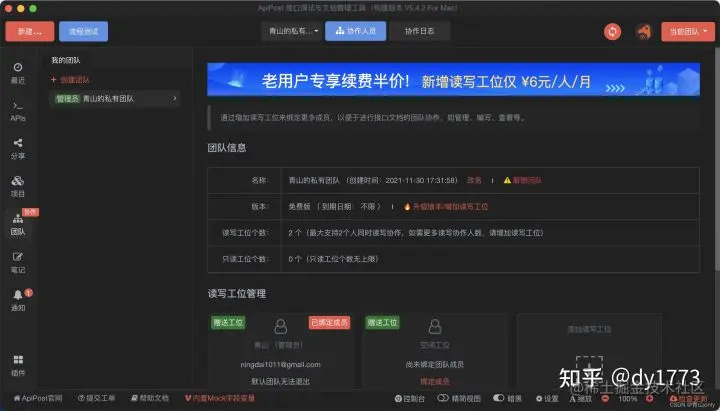This screenshot has width=720, height=411.
Task: Click 绑定成员 bind member link
Action: click(x=434, y=382)
